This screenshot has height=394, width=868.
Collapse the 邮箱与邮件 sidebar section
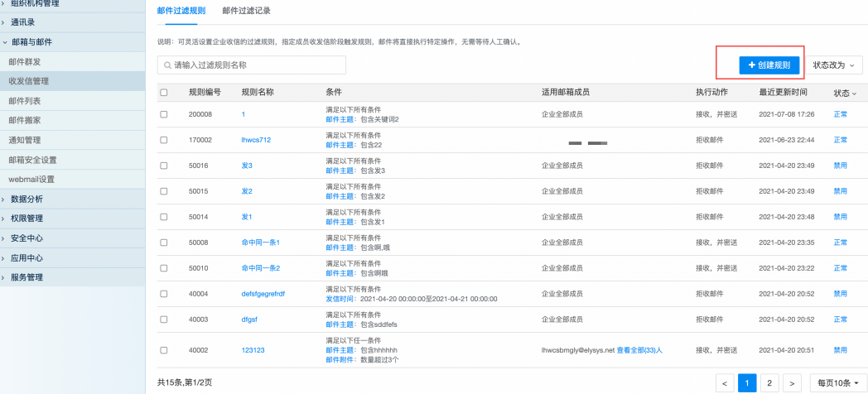click(x=73, y=42)
